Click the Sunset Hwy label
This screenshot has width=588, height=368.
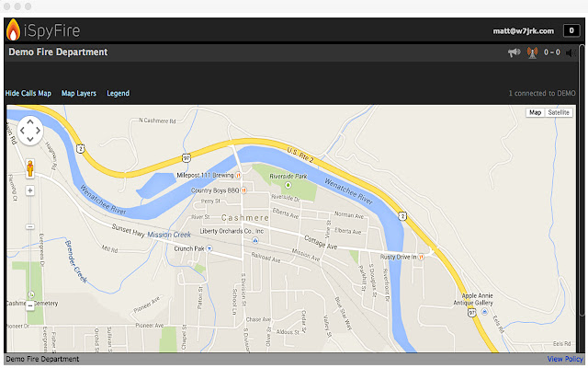(x=129, y=231)
